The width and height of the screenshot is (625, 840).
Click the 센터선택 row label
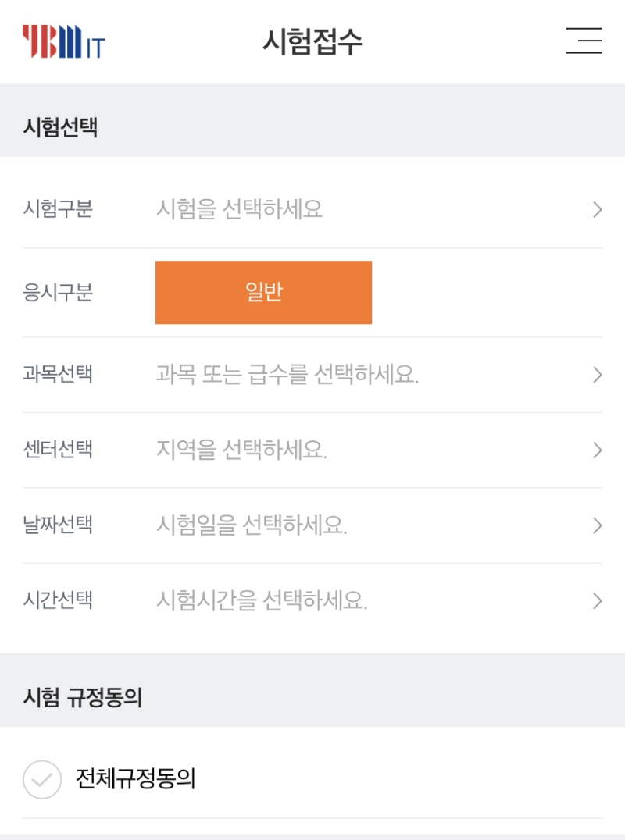pos(58,450)
